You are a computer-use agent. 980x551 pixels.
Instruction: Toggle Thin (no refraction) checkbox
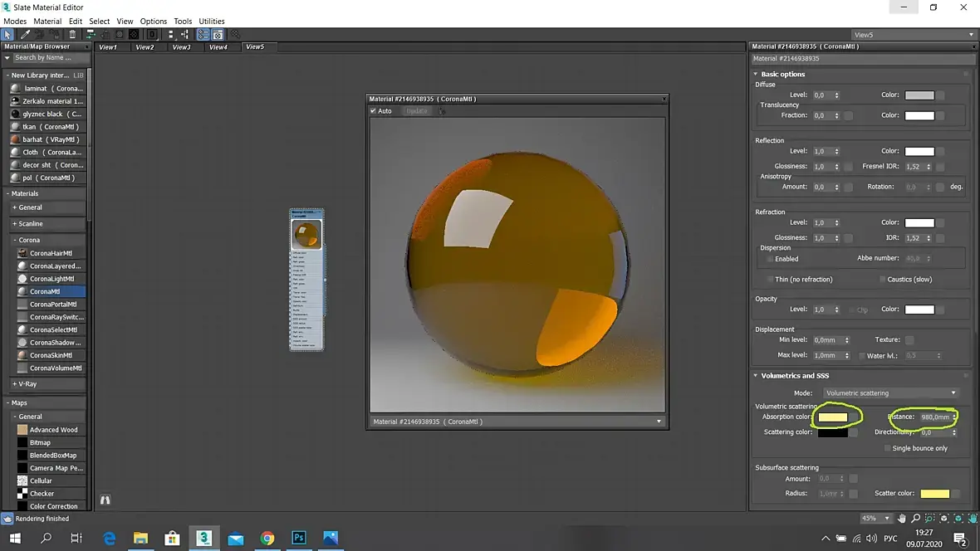pyautogui.click(x=770, y=280)
